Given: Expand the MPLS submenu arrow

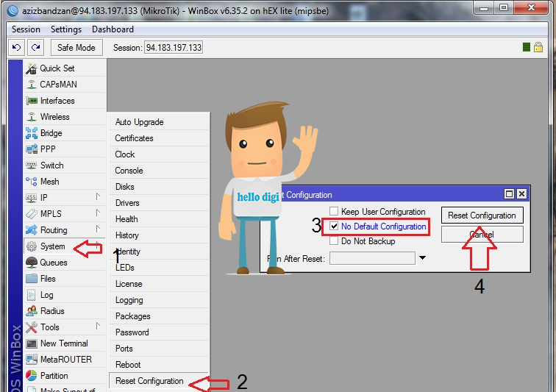Looking at the screenshot, I should (98, 213).
